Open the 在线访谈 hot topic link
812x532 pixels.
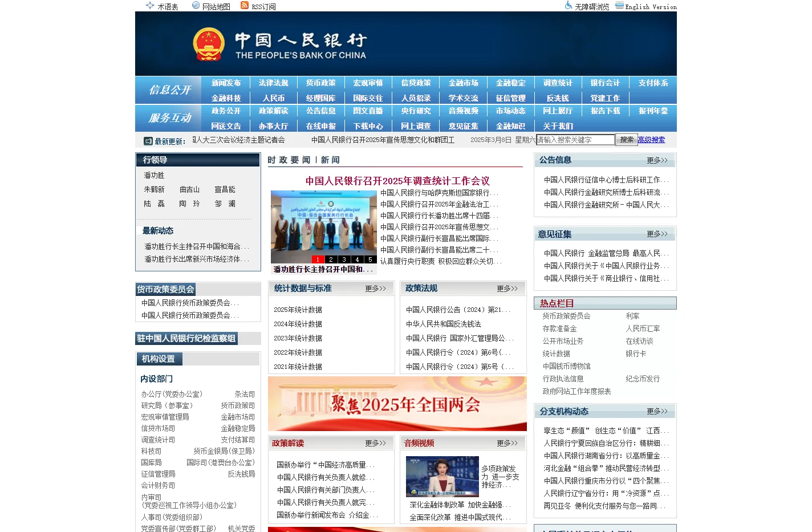(639, 341)
